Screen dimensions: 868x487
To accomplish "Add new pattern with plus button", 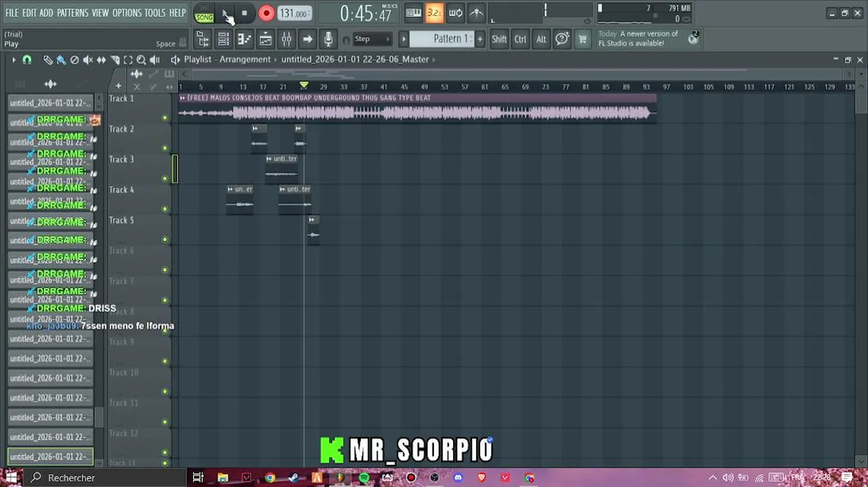I will [x=480, y=39].
